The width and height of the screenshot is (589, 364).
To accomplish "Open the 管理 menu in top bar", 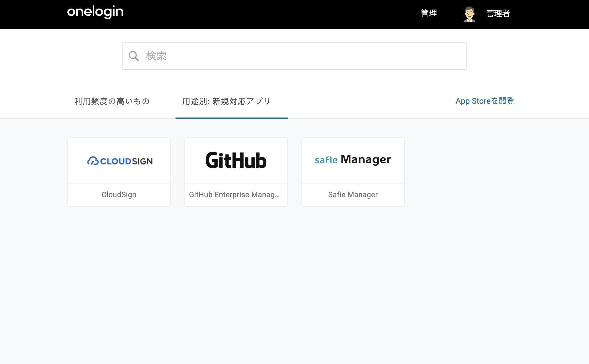I will pos(429,13).
